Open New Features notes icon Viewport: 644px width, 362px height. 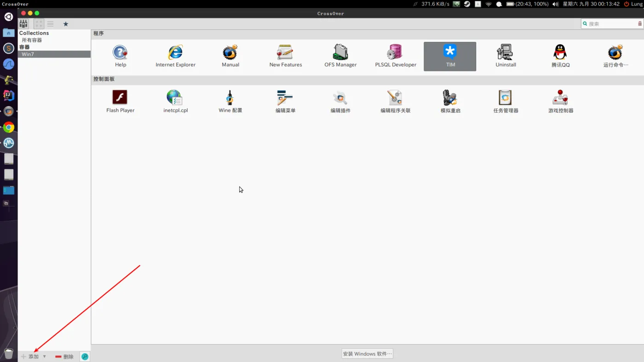click(285, 56)
